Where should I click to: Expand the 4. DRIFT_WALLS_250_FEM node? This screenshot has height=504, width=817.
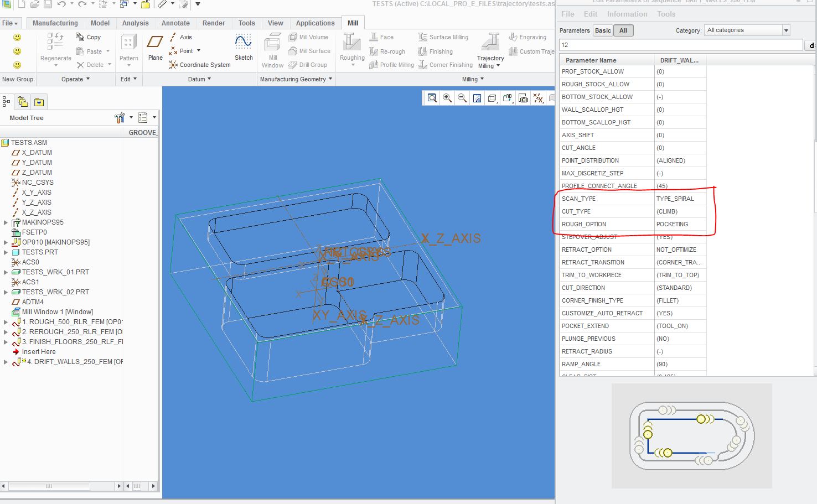click(x=6, y=362)
